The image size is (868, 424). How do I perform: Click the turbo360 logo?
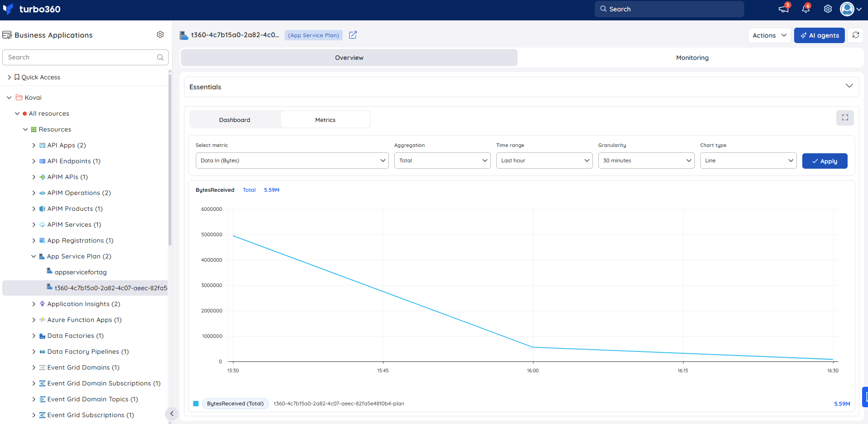[x=31, y=9]
